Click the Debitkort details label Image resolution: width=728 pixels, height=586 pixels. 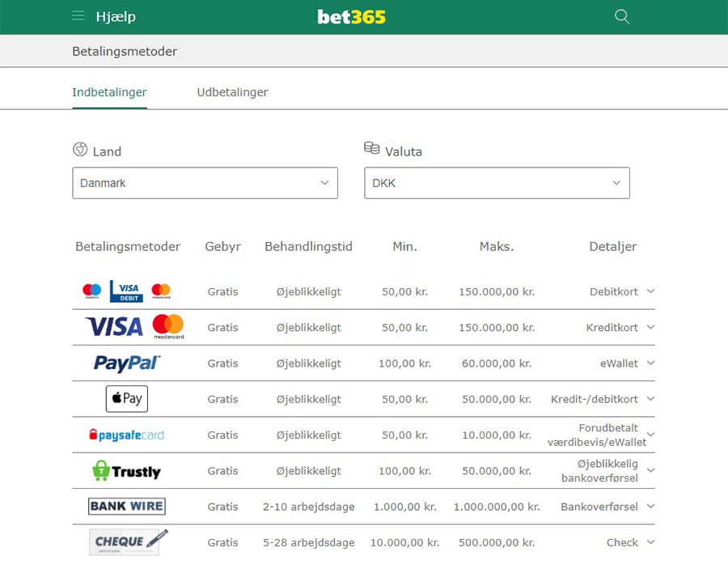coord(614,291)
